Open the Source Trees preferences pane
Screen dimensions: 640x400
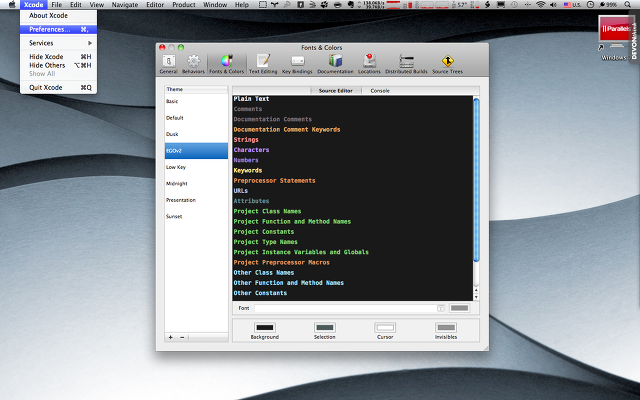(447, 64)
